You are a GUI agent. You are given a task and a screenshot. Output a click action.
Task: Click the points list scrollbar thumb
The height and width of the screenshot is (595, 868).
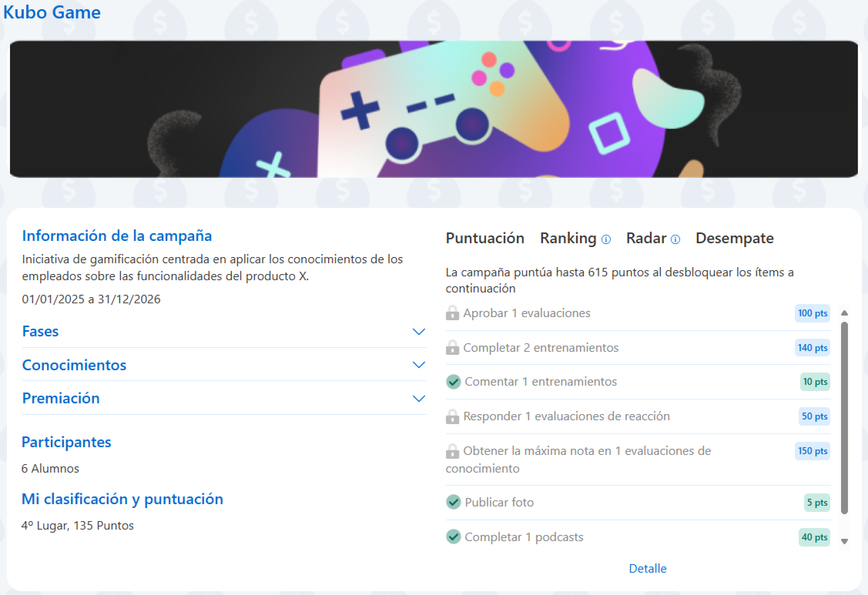tap(844, 418)
